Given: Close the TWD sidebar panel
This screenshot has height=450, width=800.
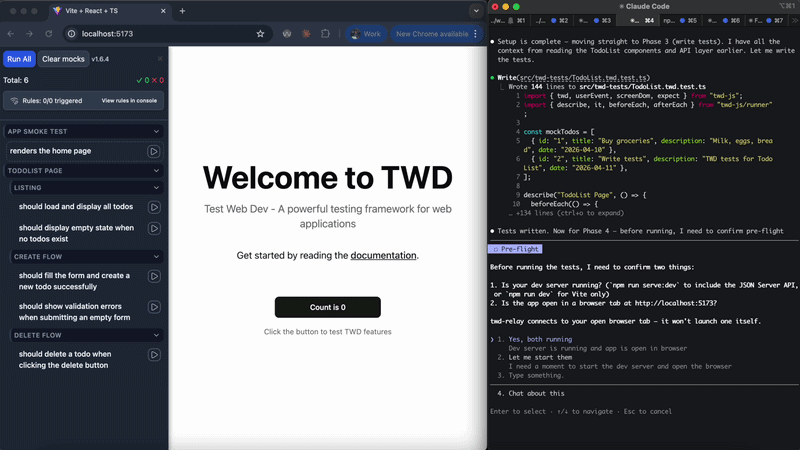Looking at the screenshot, I should [160, 59].
